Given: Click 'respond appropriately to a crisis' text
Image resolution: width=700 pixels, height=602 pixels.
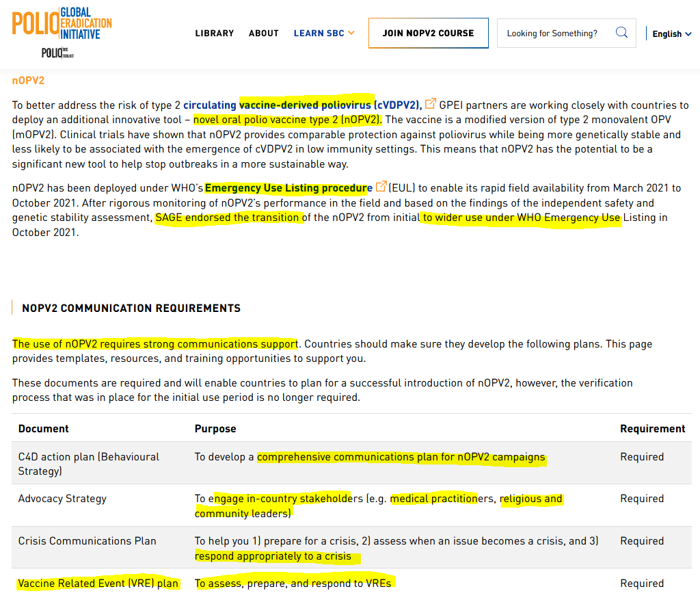Looking at the screenshot, I should click(x=273, y=556).
